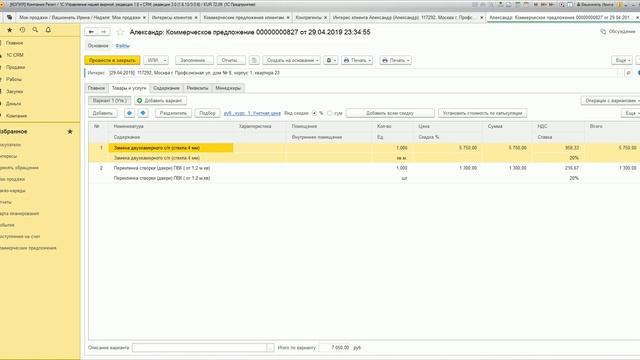Toggle the Избранное section star
The height and width of the screenshot is (360, 640).
click(70, 131)
